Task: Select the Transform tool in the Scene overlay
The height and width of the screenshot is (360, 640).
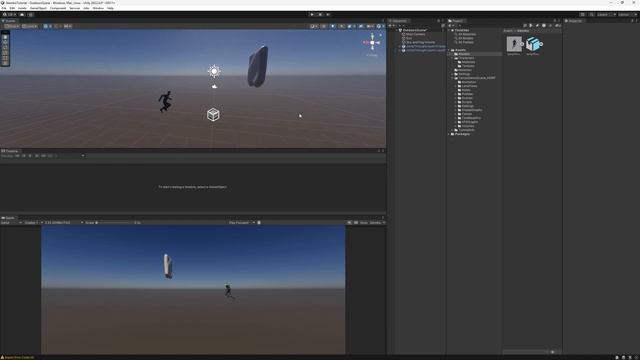Action: [x=5, y=63]
